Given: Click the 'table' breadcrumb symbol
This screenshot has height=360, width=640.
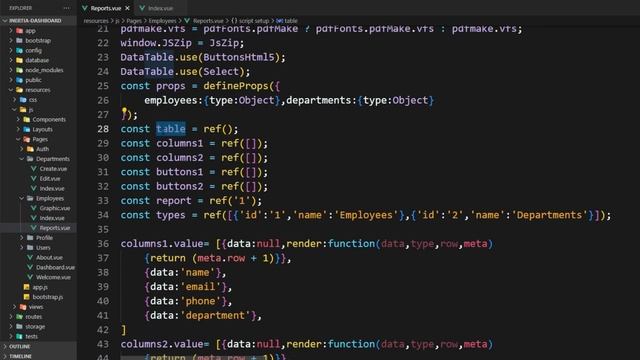Looking at the screenshot, I should coord(291,20).
